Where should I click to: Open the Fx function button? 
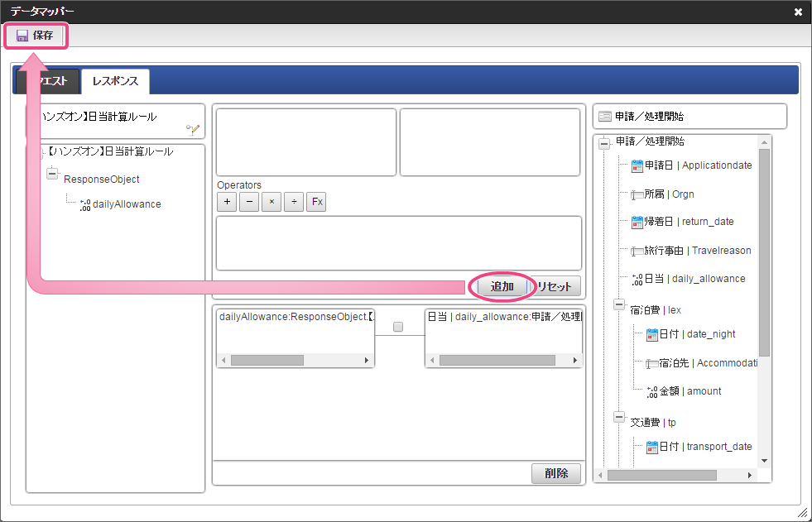316,202
